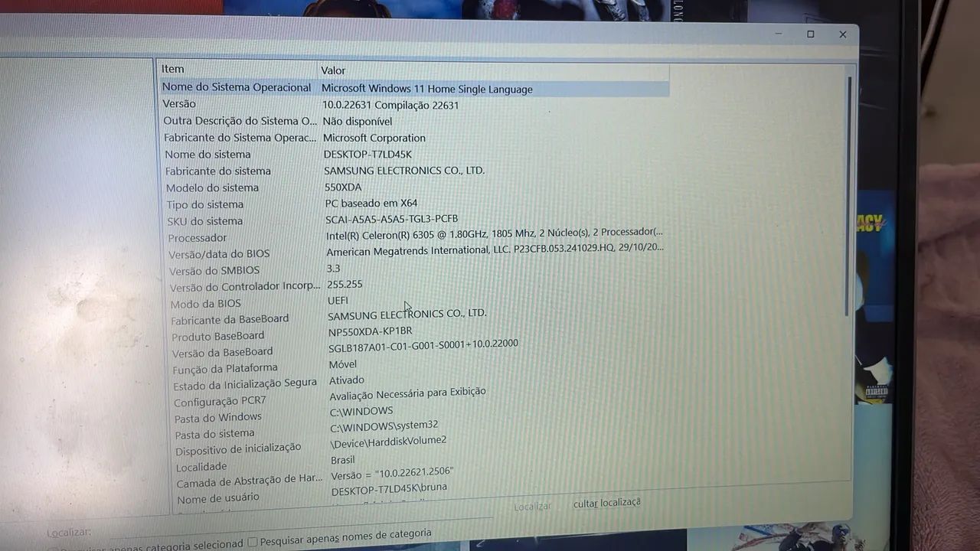Select '\Device\HarddiskVolume2' value
The width and height of the screenshot is (980, 551).
pyautogui.click(x=388, y=442)
